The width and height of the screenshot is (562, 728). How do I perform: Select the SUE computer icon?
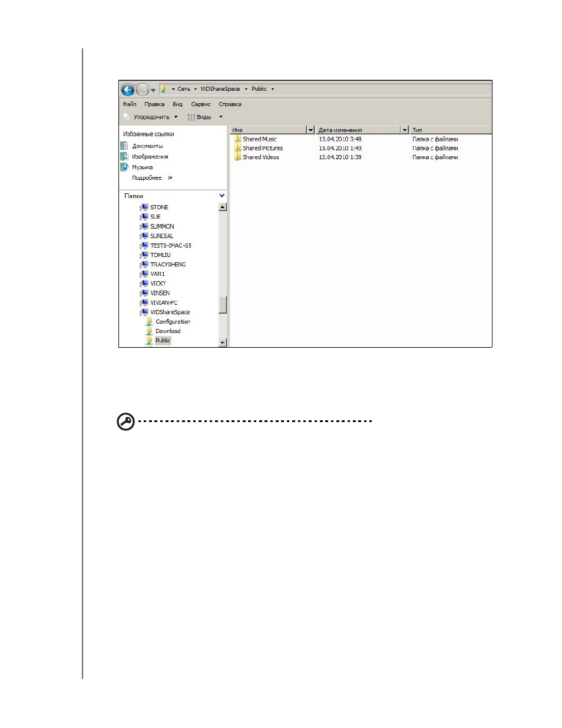pyautogui.click(x=144, y=217)
